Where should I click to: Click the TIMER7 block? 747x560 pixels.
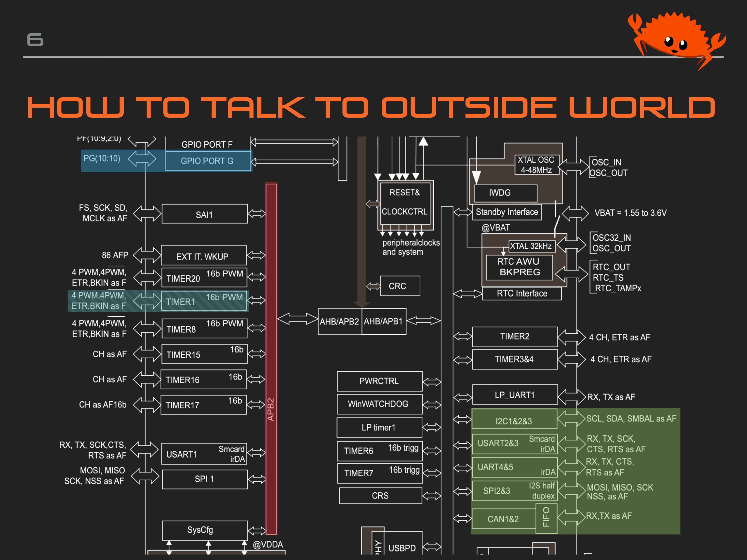click(x=380, y=473)
